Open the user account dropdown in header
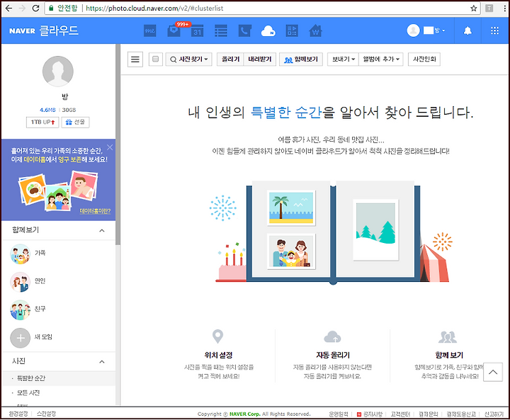The width and height of the screenshot is (510, 420). click(434, 30)
